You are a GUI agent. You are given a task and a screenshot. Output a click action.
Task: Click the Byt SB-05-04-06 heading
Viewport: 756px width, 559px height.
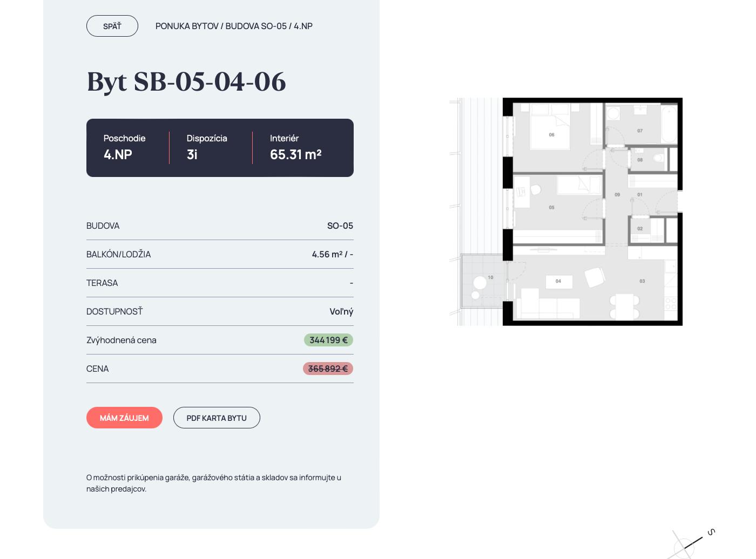pos(186,82)
